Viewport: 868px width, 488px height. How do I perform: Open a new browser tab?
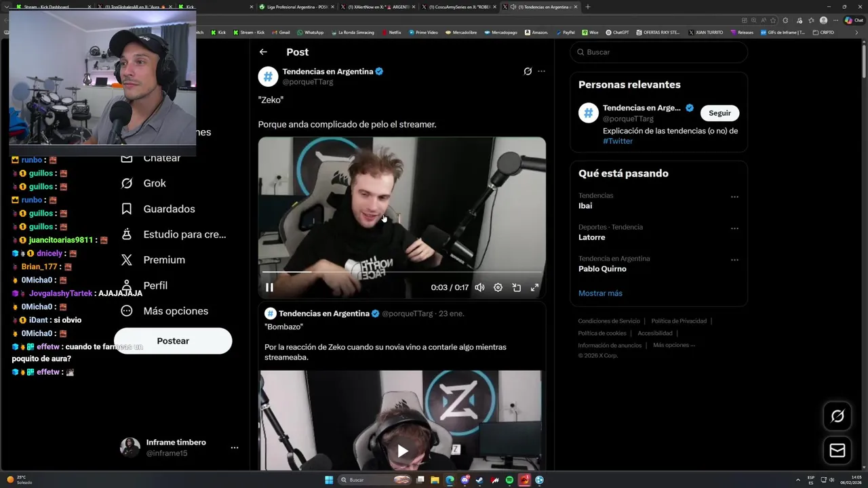587,7
